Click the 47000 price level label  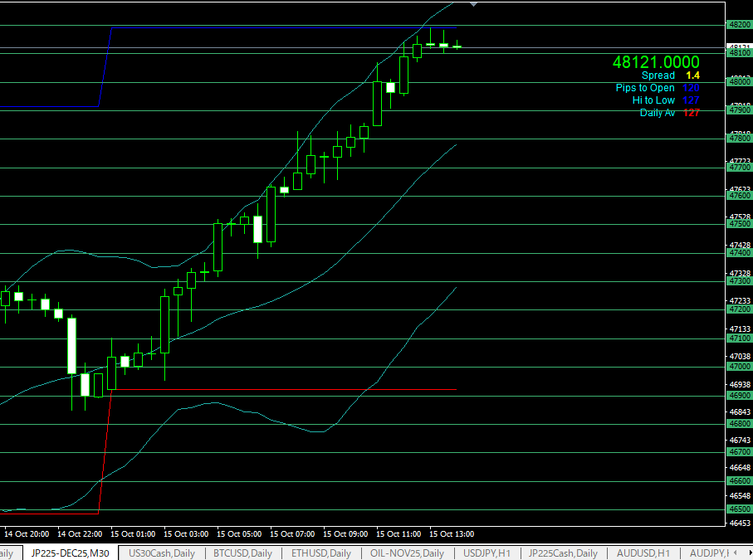pos(738,367)
